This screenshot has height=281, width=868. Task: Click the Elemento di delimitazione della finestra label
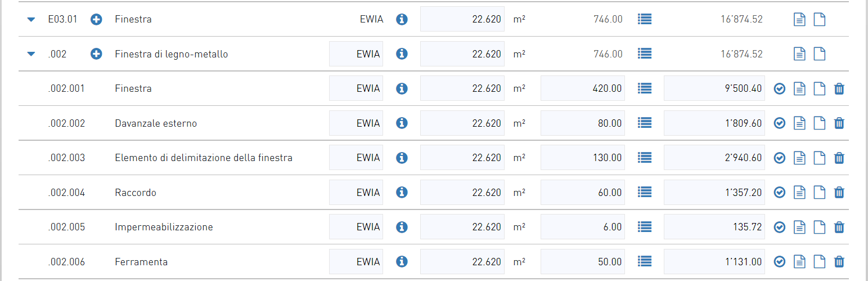pyautogui.click(x=204, y=158)
